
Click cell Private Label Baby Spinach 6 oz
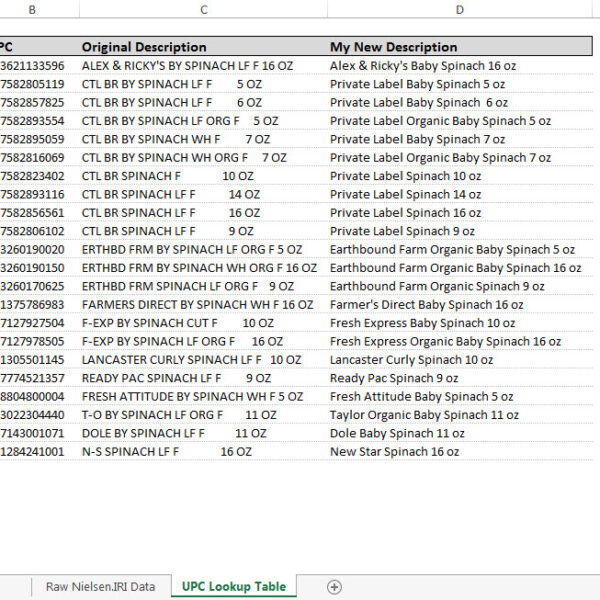pos(460,102)
